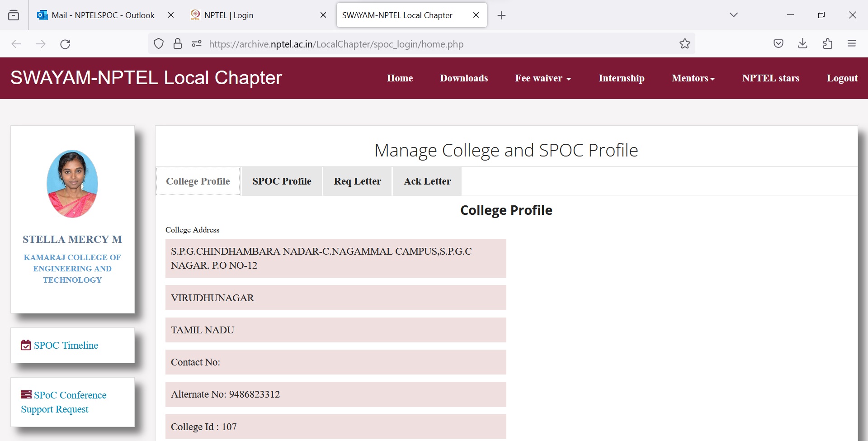Go forward to next page
Screen dimensions: 868x441
[x=41, y=44]
